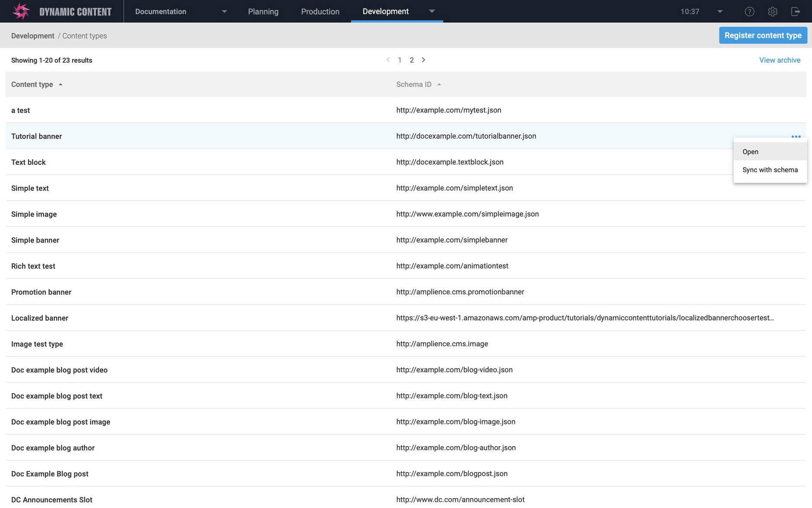812x508 pixels.
Task: Click the settings gear icon
Action: coord(773,11)
